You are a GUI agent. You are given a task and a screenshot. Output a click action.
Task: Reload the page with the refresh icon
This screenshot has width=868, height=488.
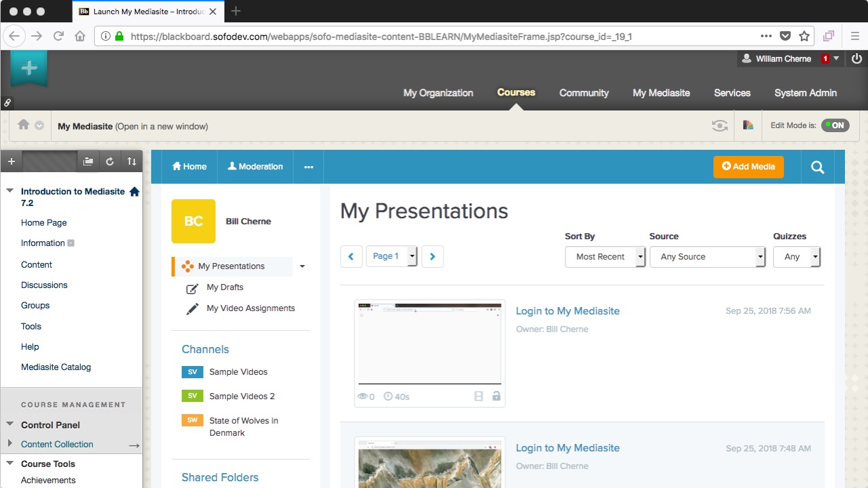tap(58, 36)
